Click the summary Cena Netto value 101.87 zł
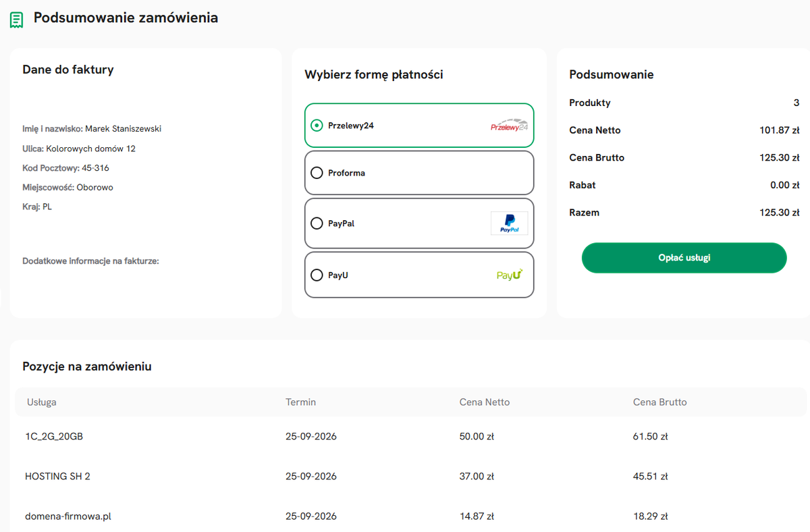The image size is (810, 532). (x=780, y=130)
